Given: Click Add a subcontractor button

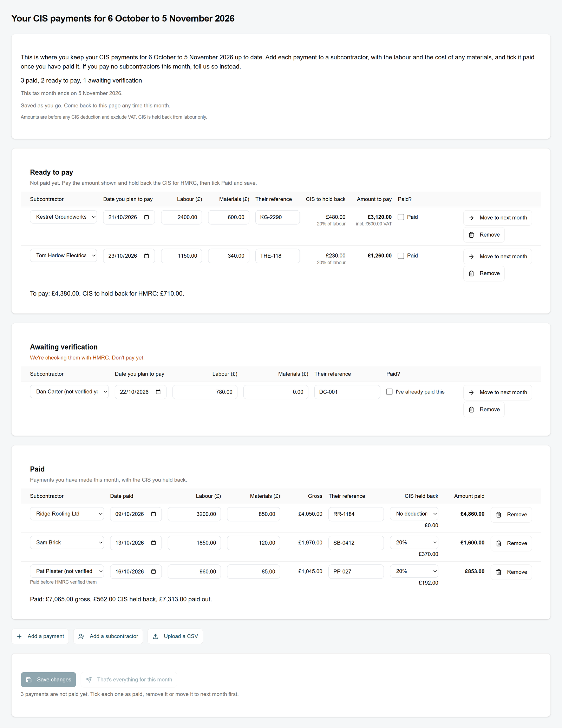Looking at the screenshot, I should point(108,636).
